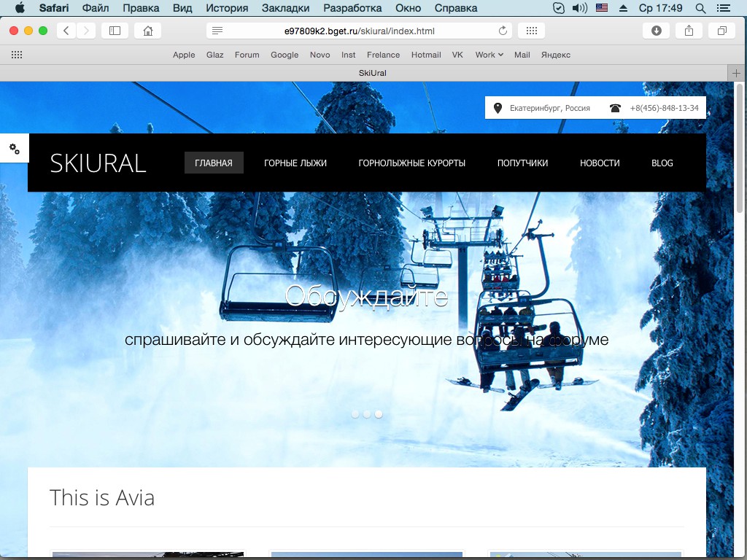747x560 pixels.
Task: Open the eject menu bar icon
Action: point(623,8)
